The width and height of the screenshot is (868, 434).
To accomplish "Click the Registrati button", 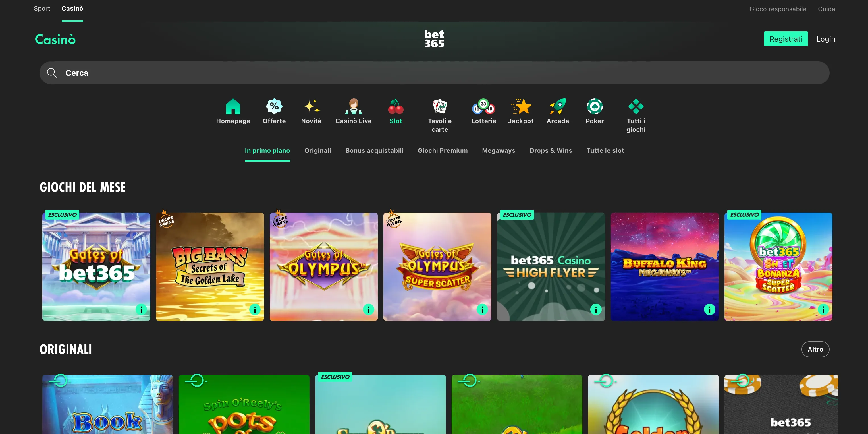I will (786, 39).
